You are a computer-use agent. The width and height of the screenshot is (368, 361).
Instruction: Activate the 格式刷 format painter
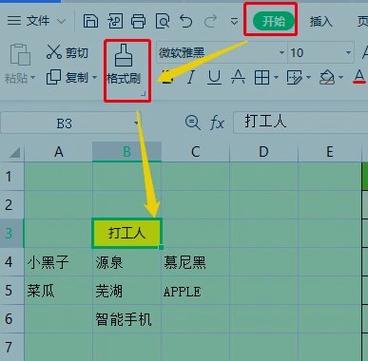[x=124, y=66]
